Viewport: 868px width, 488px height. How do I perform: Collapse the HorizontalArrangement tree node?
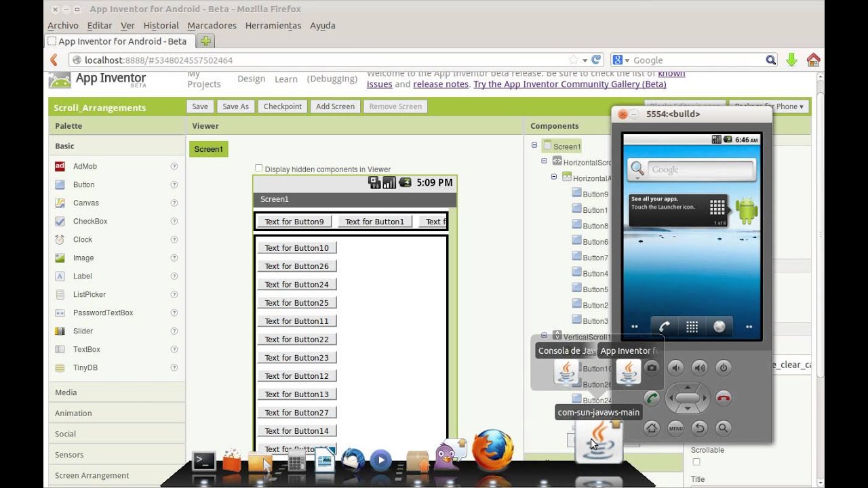coord(554,177)
